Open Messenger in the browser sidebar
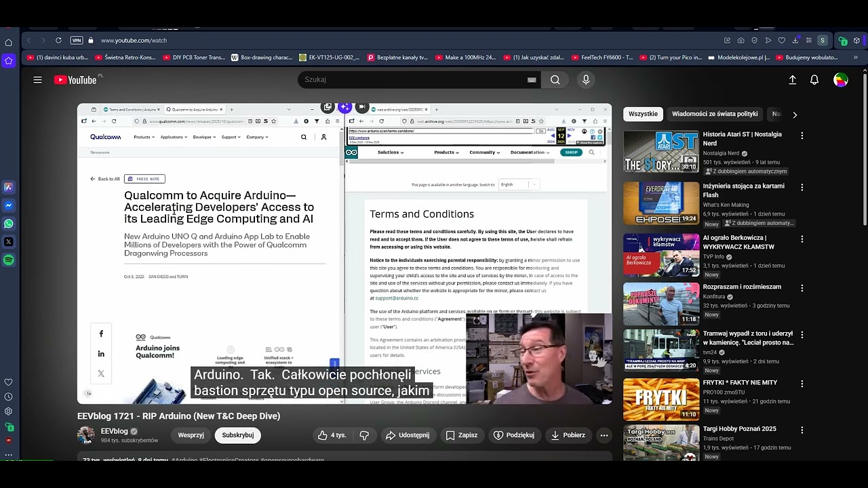Image resolution: width=868 pixels, height=488 pixels. [9, 205]
